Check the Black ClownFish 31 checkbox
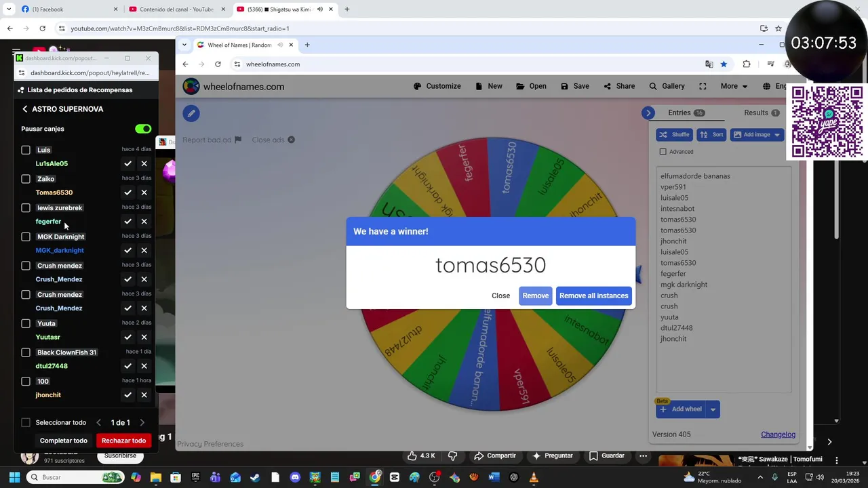The height and width of the screenshot is (488, 868). click(26, 352)
